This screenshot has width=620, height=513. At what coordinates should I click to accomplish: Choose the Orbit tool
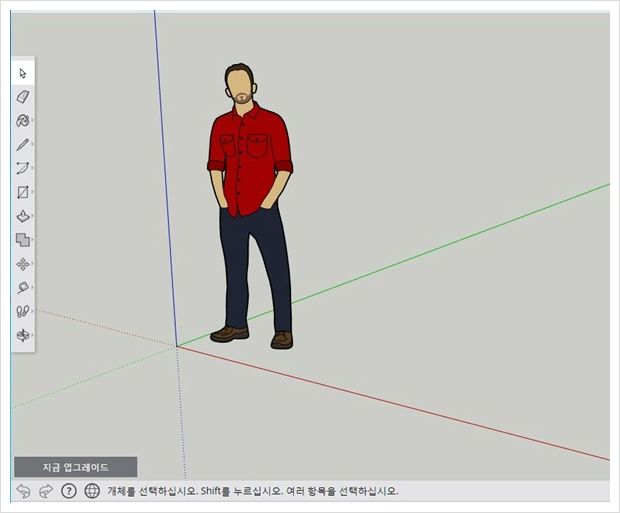tap(23, 335)
